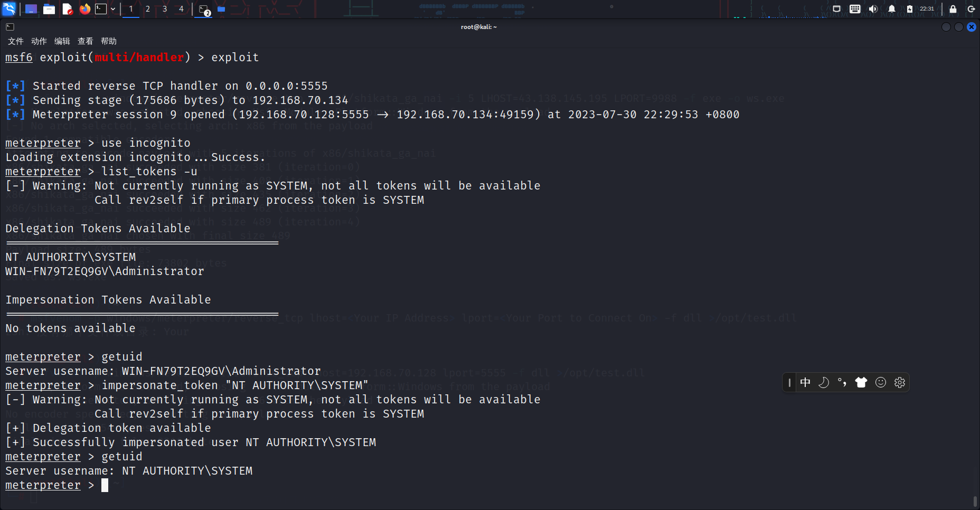Toggle Chinese/English input with 中 icon
The height and width of the screenshot is (510, 980).
(805, 382)
